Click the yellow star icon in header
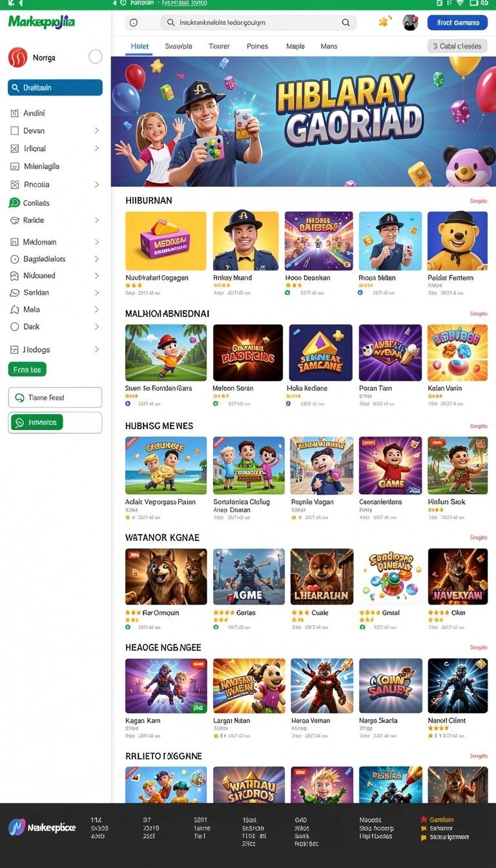The image size is (496, 868). coord(385,22)
